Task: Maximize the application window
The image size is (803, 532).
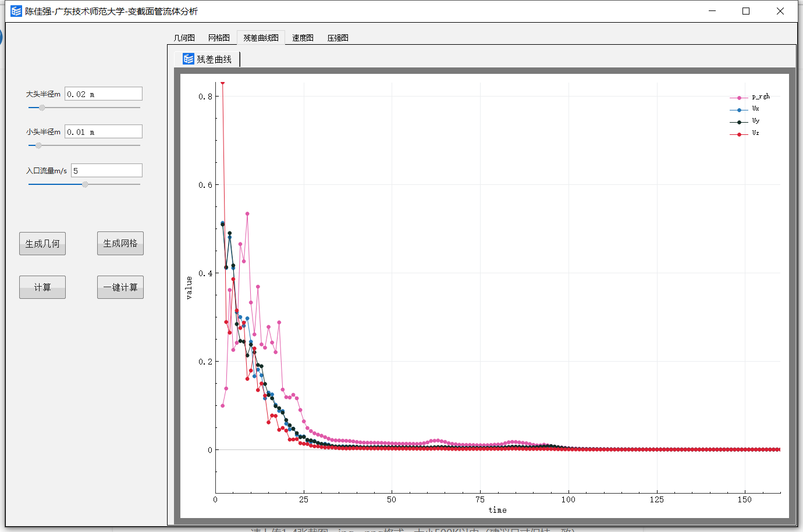Action: (x=746, y=11)
